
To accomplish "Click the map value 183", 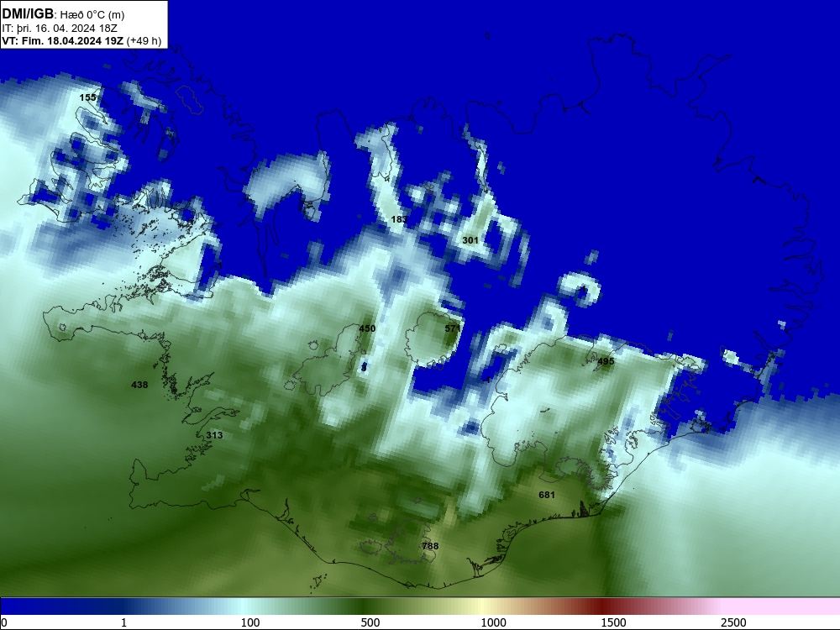I will click(x=399, y=219).
